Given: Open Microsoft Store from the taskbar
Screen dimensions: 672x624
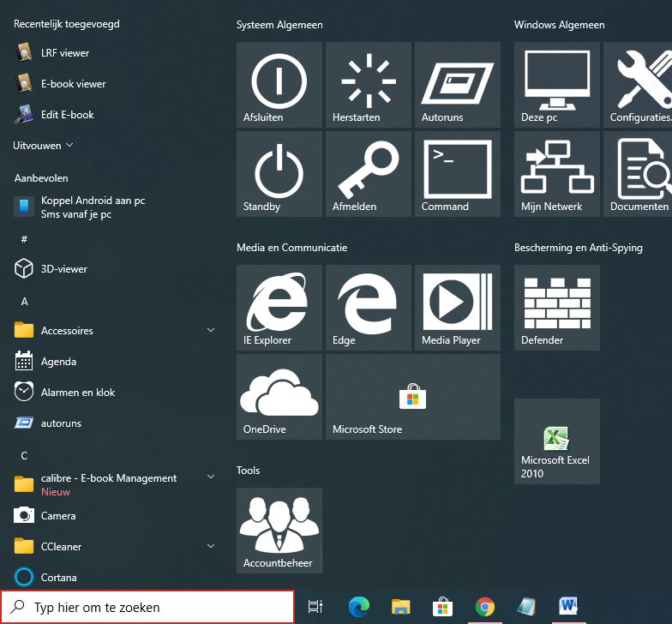Looking at the screenshot, I should (442, 607).
